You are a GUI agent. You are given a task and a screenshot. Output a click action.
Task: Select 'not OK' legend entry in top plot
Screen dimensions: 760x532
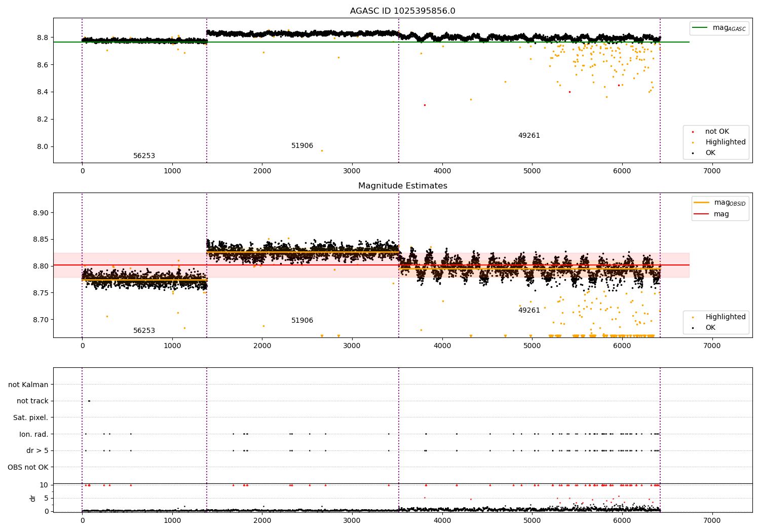[717, 132]
